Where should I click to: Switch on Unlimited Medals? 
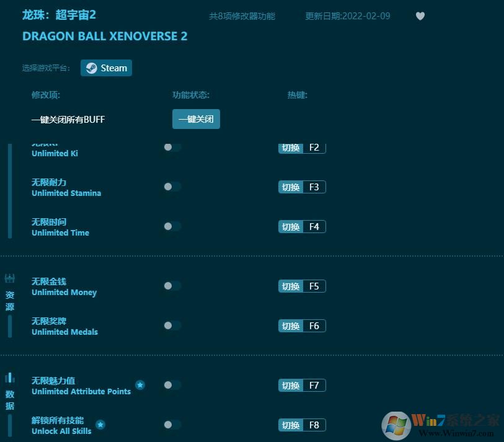172,325
